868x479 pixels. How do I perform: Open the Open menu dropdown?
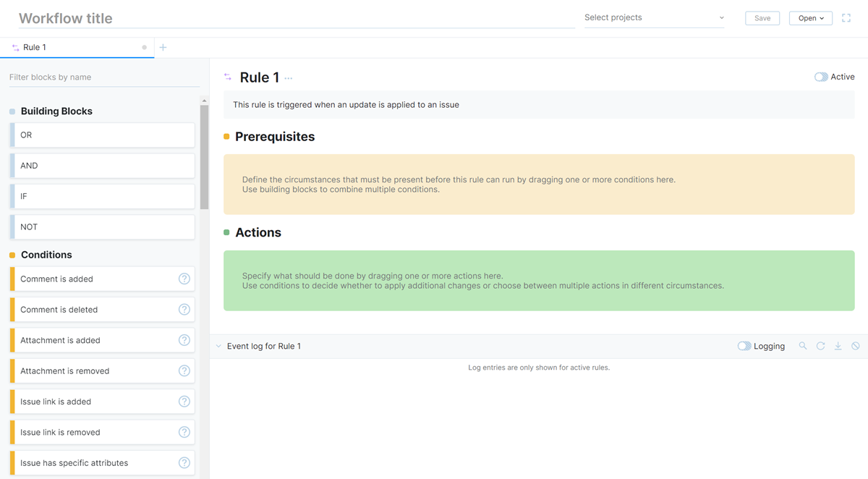pyautogui.click(x=810, y=17)
